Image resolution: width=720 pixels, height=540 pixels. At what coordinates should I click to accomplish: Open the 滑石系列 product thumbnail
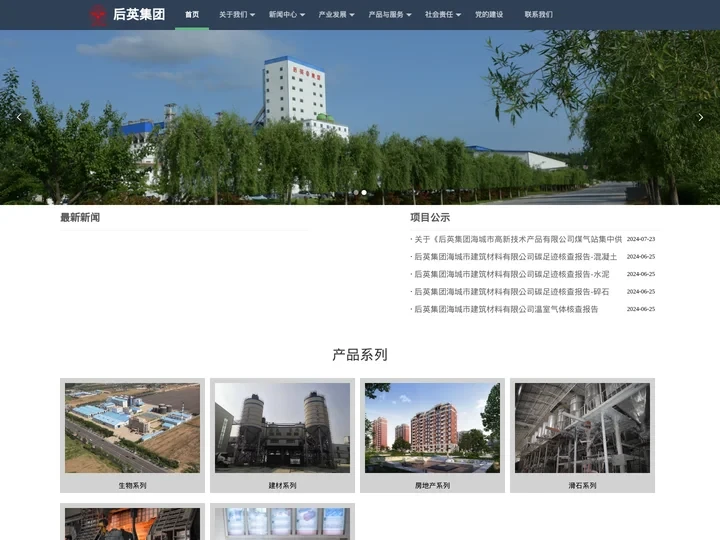(582, 428)
